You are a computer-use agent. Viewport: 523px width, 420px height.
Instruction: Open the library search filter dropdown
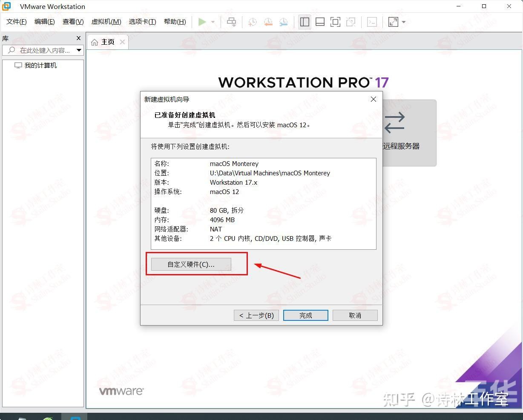(x=79, y=50)
